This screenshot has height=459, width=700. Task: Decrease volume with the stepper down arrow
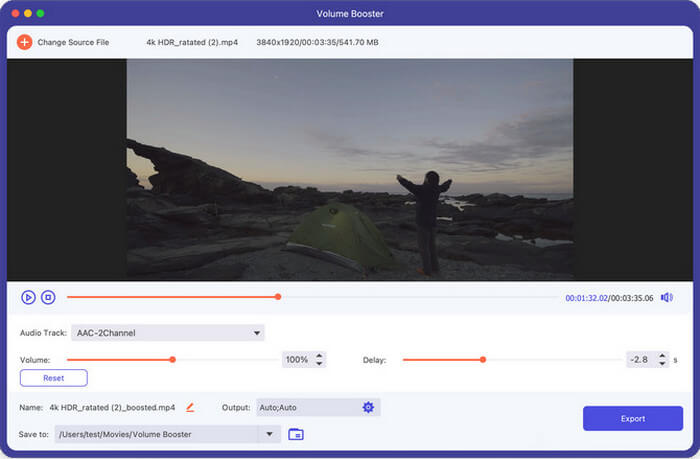pyautogui.click(x=319, y=363)
